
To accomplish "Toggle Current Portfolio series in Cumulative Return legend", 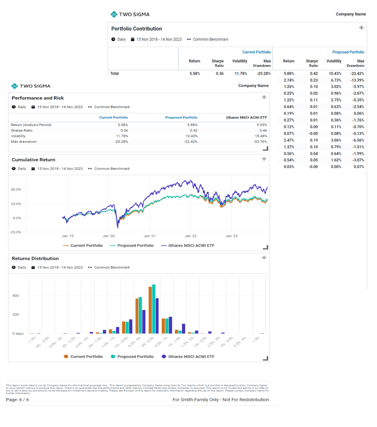I will pyautogui.click(x=83, y=245).
